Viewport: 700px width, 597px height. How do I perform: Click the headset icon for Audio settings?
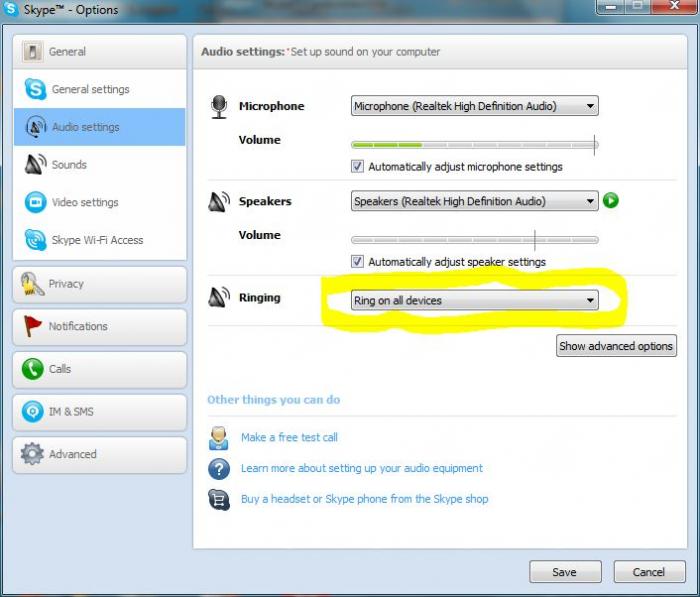36,127
